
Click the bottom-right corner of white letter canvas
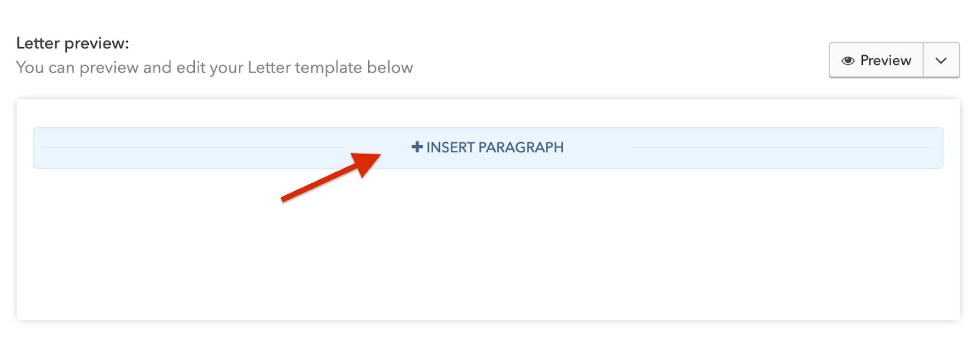pyautogui.click(x=952, y=313)
